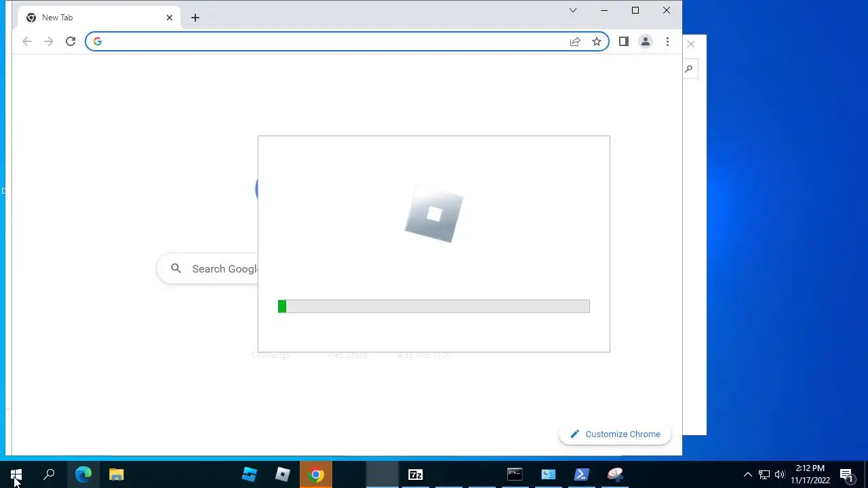Click the Google search box

[208, 269]
